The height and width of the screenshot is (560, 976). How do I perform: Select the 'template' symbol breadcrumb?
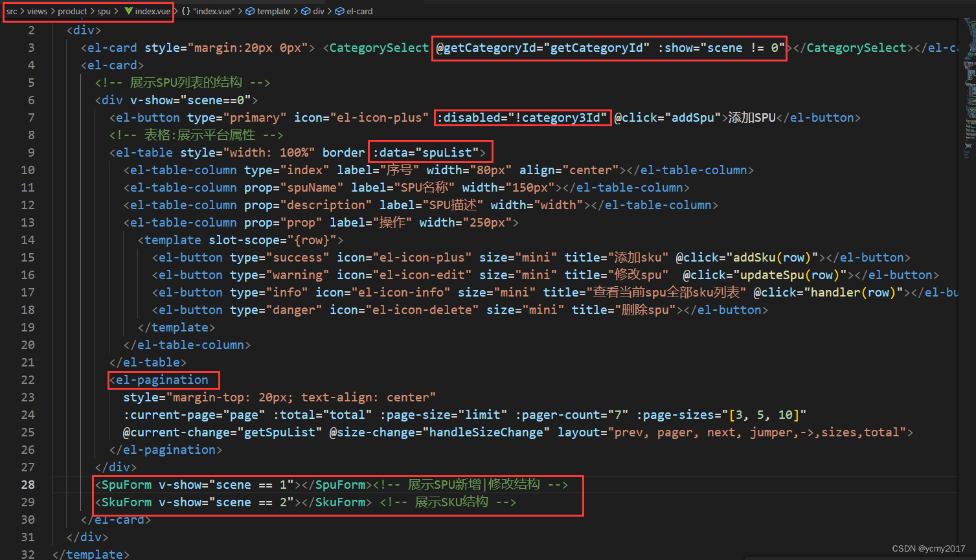click(268, 11)
